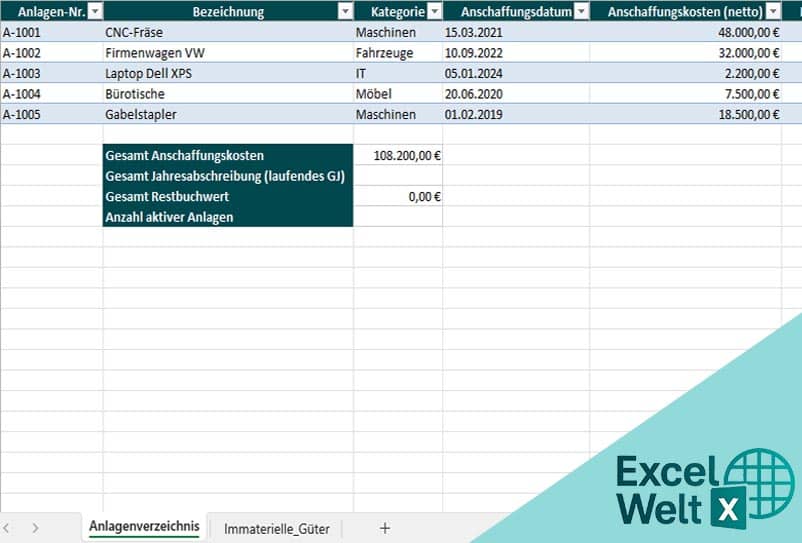Select the cell containing CNC-Fräse
The height and width of the screenshot is (543, 802).
(x=228, y=32)
